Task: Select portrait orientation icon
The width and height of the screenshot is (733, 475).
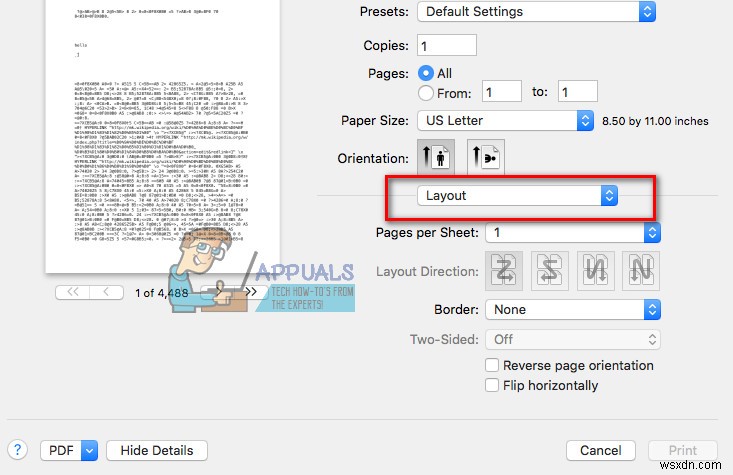Action: pos(436,157)
